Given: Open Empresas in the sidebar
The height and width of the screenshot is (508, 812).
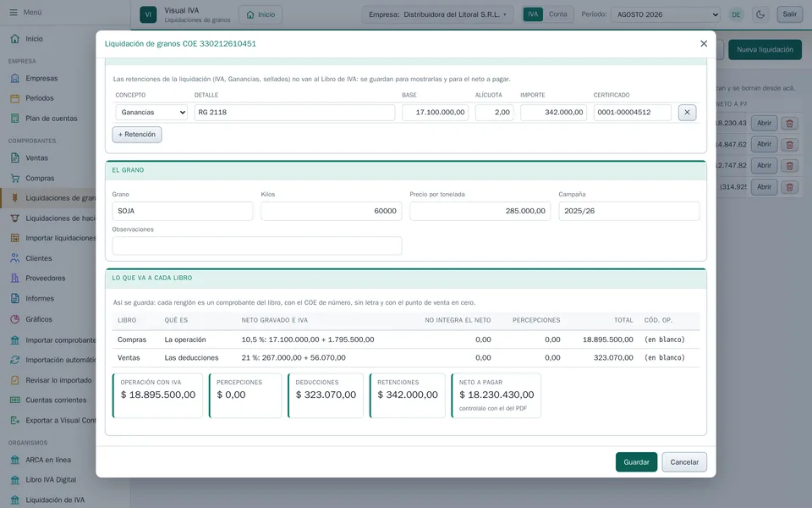Looking at the screenshot, I should tap(41, 78).
